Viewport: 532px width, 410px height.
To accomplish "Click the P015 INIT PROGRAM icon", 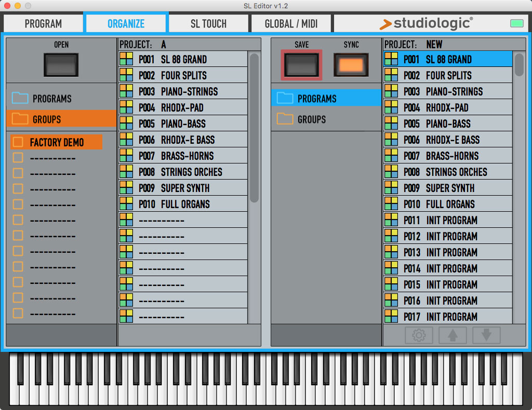I will click(x=391, y=284).
